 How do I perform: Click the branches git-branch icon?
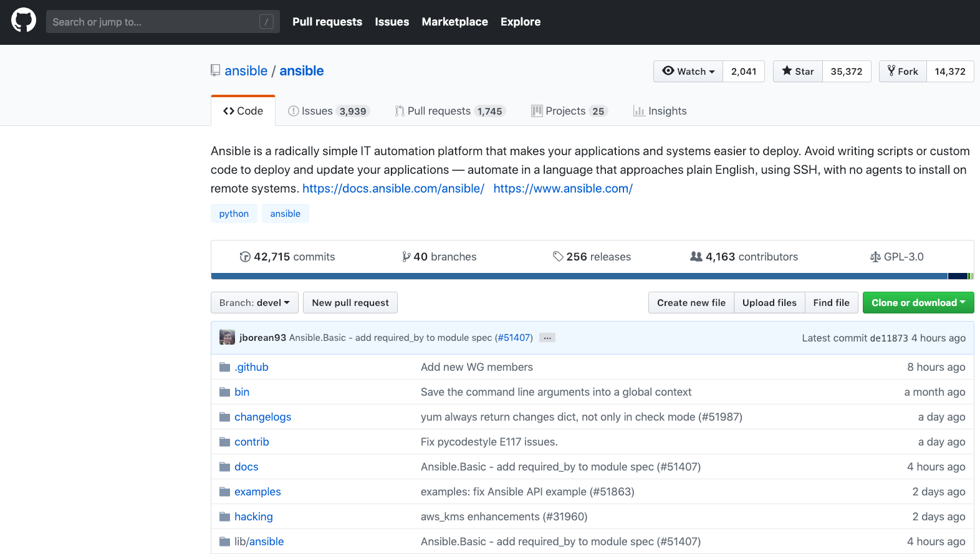[x=406, y=257]
